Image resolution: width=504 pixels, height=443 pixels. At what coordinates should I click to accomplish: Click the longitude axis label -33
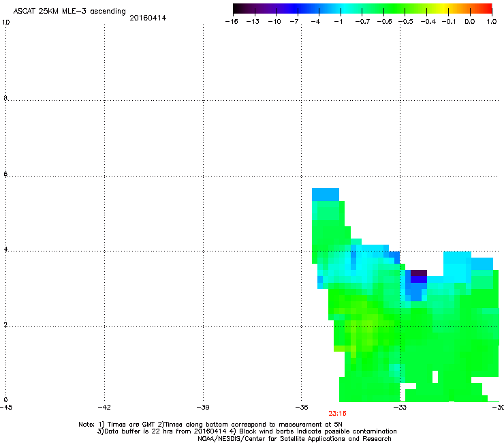[x=400, y=408]
